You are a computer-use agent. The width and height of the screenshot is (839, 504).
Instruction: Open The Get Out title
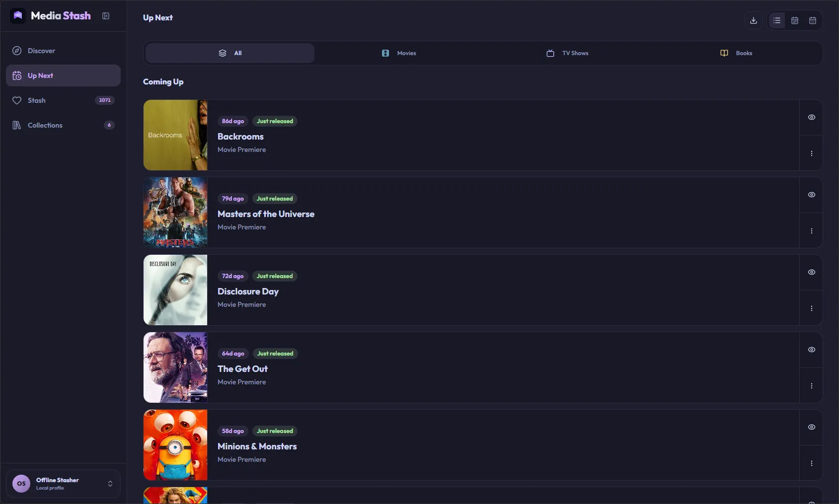tap(242, 369)
